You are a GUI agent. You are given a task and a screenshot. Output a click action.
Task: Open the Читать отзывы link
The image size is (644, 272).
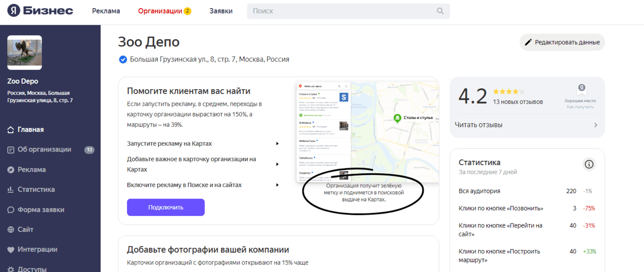(x=479, y=125)
